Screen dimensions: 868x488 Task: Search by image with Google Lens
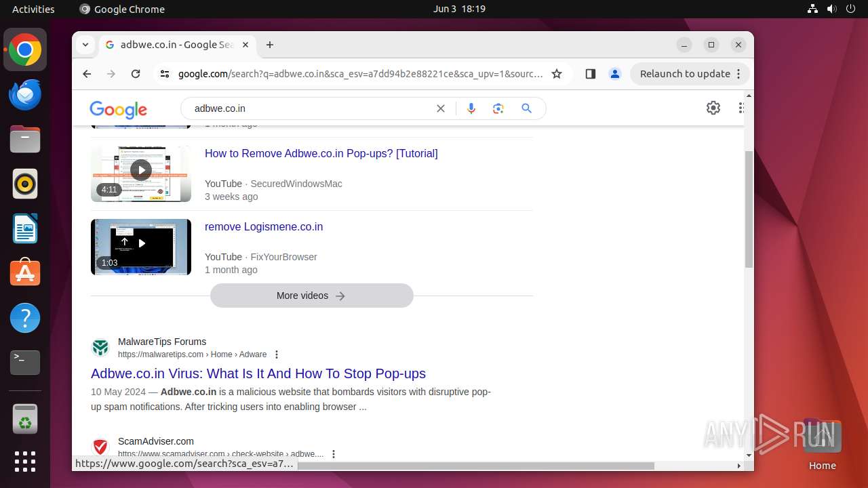498,108
